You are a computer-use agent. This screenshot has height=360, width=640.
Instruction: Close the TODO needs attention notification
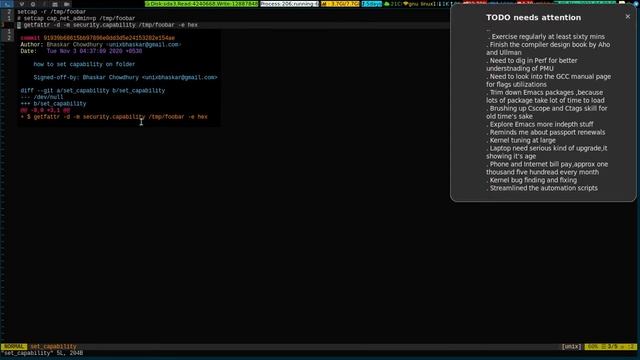[627, 17]
